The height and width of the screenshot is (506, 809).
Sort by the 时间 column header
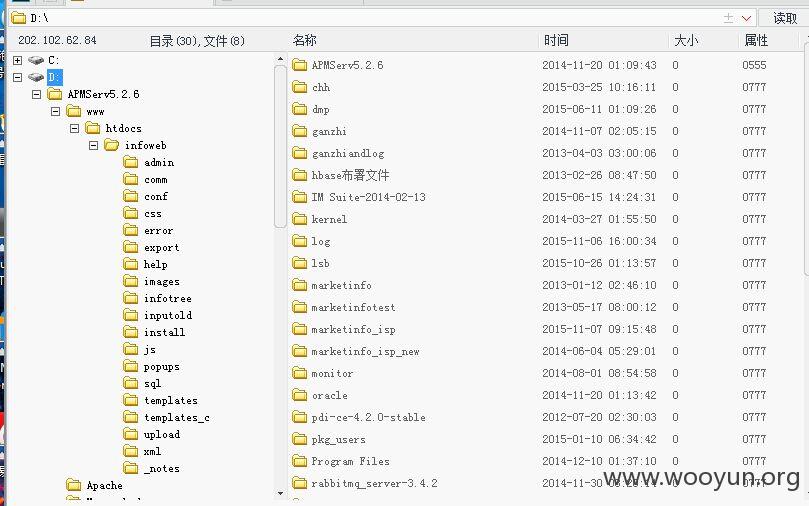click(x=556, y=40)
